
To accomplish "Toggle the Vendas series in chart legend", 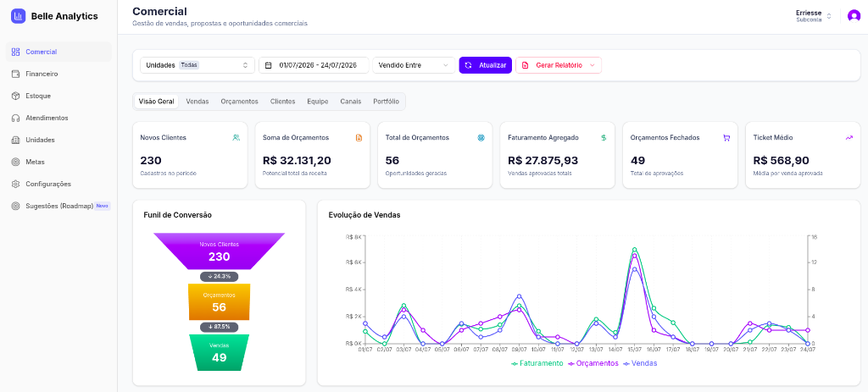I will click(640, 363).
